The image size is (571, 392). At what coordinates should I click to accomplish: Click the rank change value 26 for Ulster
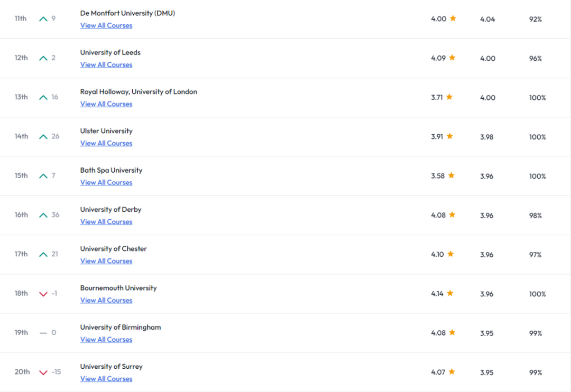pos(56,136)
